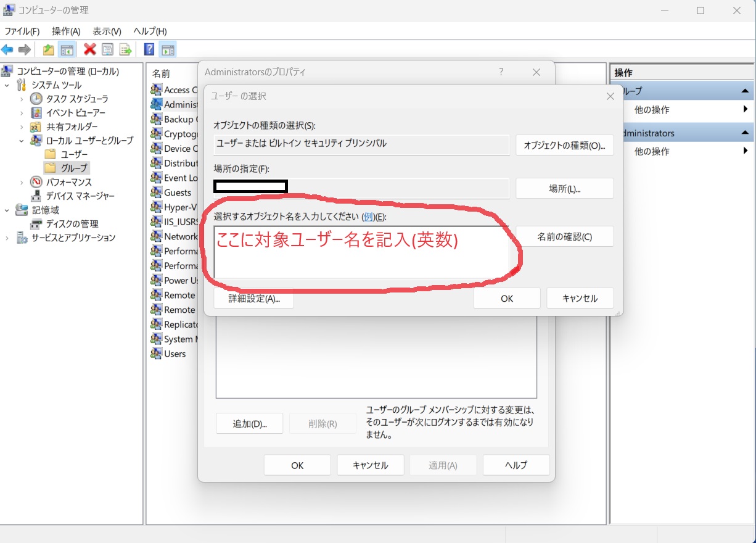Select the Users group icon in list
756x543 pixels.
[157, 354]
